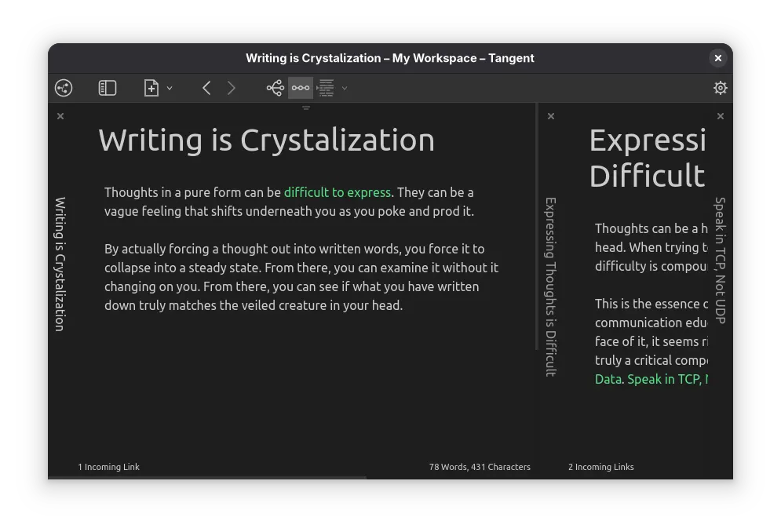The width and height of the screenshot is (781, 532).
Task: Close the Writing is Crystalization note panel
Action: [60, 116]
